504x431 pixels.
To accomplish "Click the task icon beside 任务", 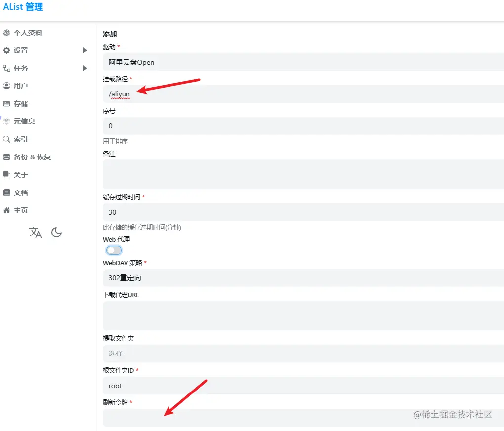I will click(6, 68).
